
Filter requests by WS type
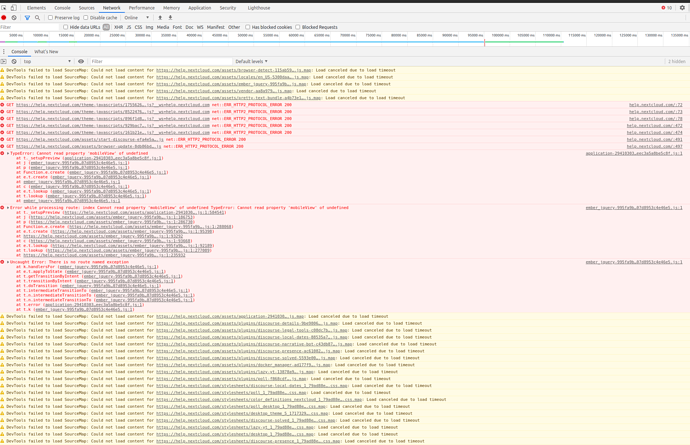click(200, 27)
